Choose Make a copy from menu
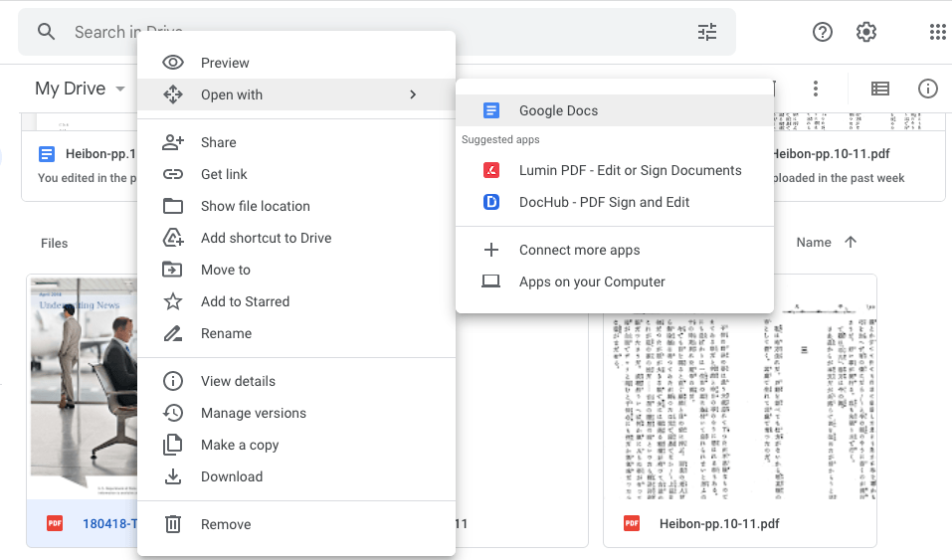Viewport: 952px width, 560px height. pyautogui.click(x=240, y=445)
